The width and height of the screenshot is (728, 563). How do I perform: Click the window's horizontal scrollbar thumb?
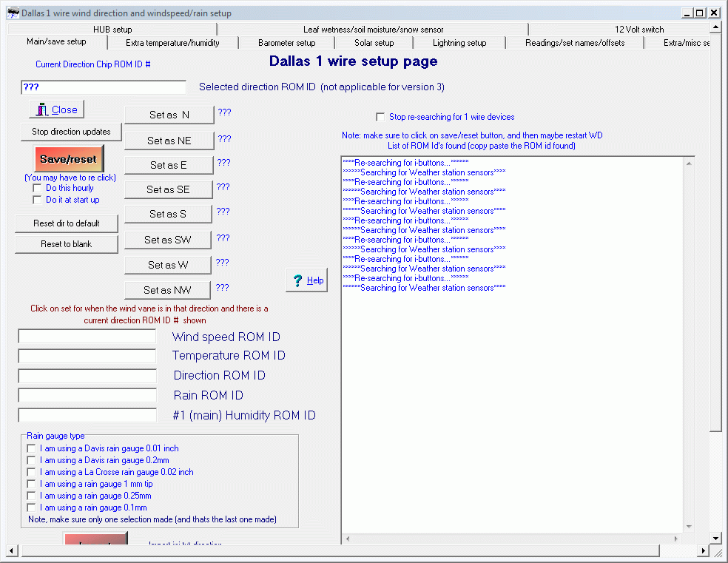[341, 551]
